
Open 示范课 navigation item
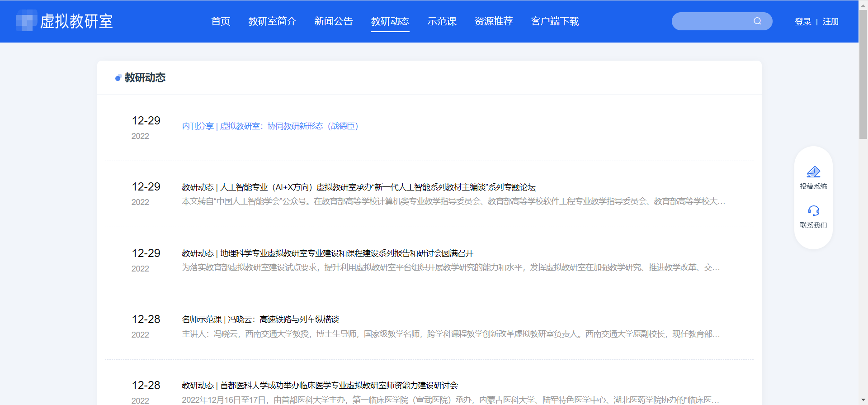[442, 21]
